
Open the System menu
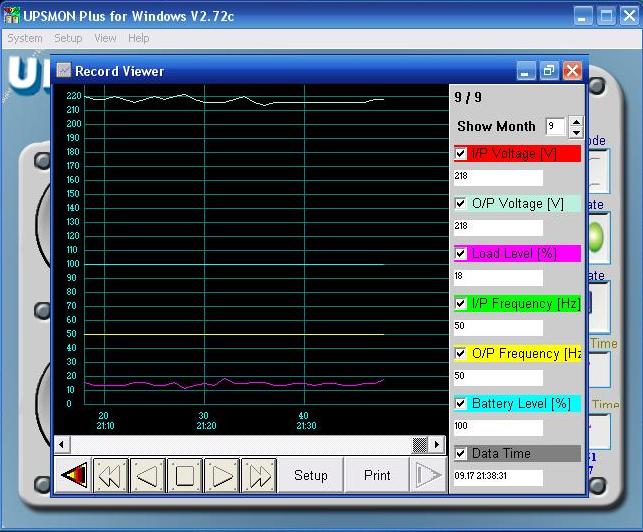tap(25, 38)
